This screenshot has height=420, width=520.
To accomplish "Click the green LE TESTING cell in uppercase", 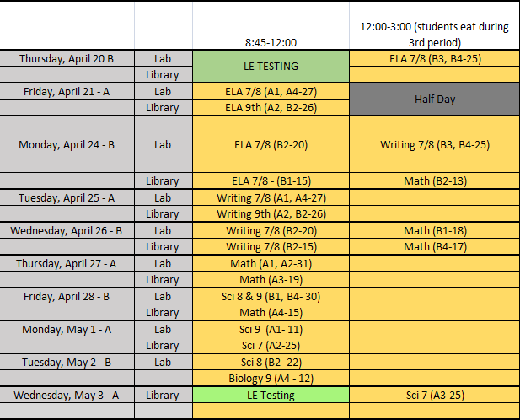I will [271, 66].
